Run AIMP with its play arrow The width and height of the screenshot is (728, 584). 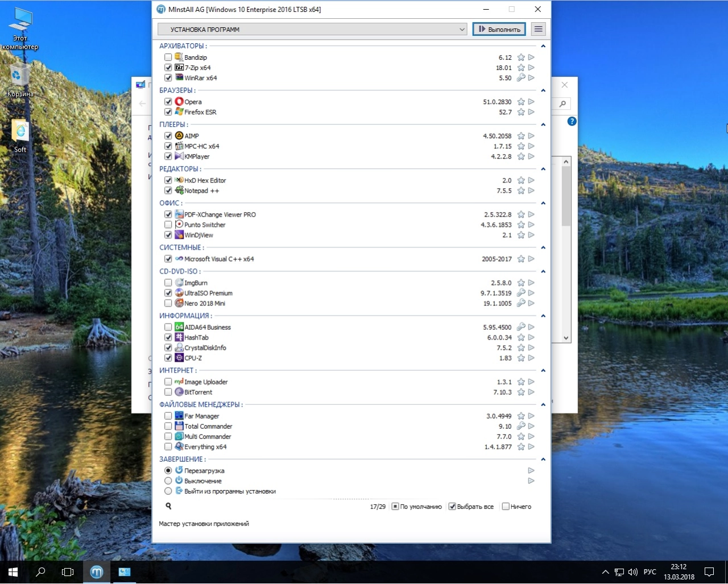531,136
